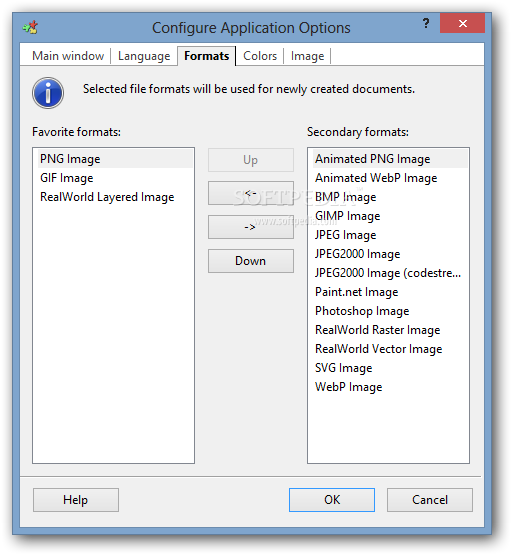Image resolution: width=512 pixels, height=555 pixels.
Task: Select the WebP Image entry
Action: (390, 387)
